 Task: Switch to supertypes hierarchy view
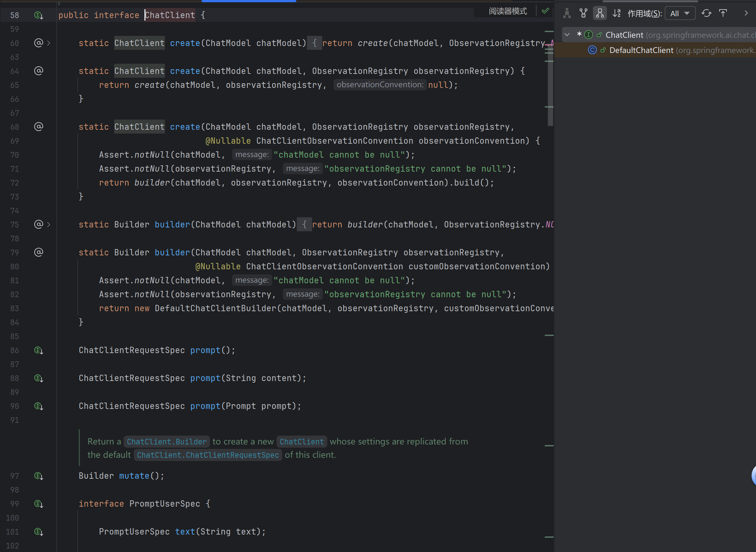(x=583, y=13)
